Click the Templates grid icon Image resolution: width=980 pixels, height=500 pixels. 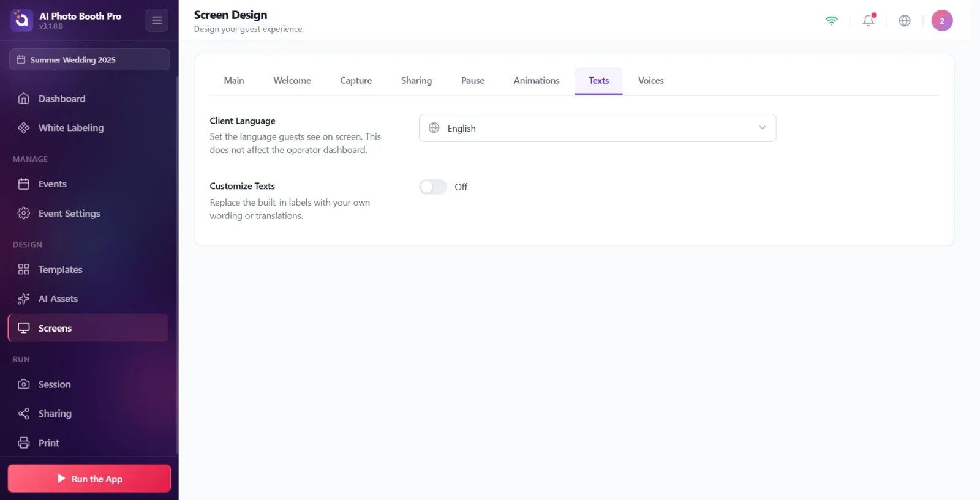tap(24, 269)
